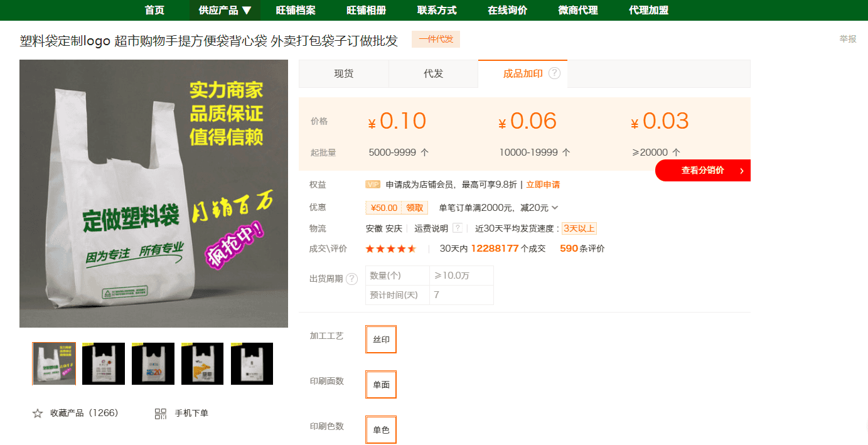Click the ¥0.10 price
The height and width of the screenshot is (445, 868).
[x=397, y=121]
